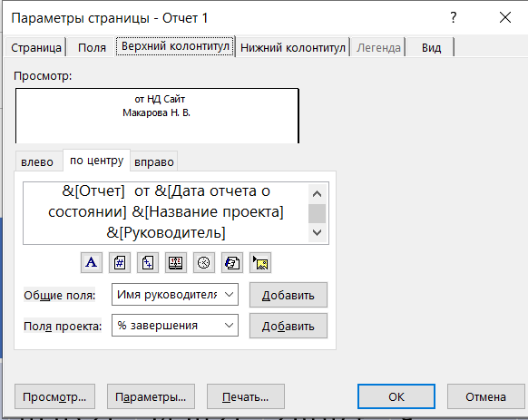The height and width of the screenshot is (420, 528).
Task: Open the font formatting icon (A)
Action: [92, 262]
